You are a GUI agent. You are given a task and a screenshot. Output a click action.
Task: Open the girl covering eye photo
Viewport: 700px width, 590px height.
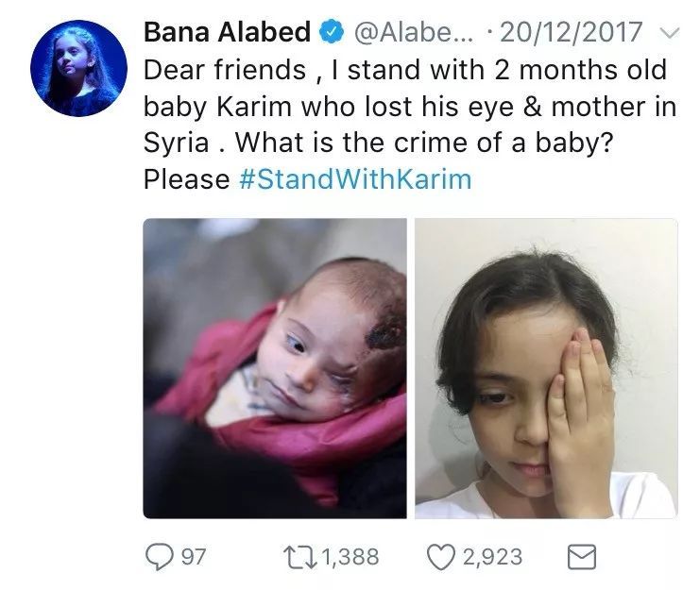pyautogui.click(x=546, y=368)
